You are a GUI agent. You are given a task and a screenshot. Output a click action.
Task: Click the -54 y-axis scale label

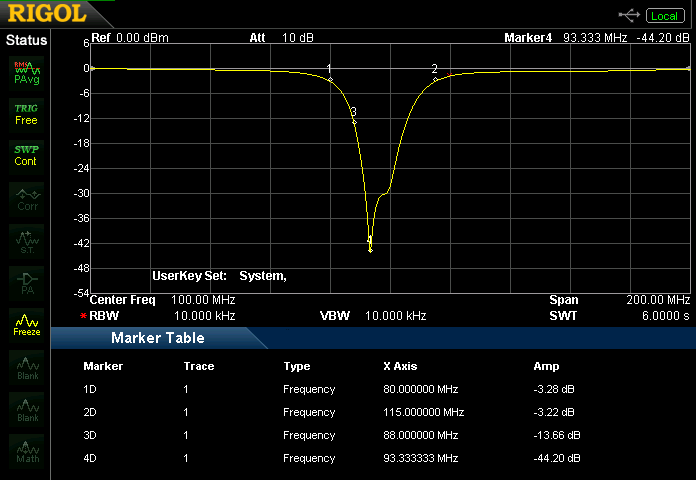[82, 293]
